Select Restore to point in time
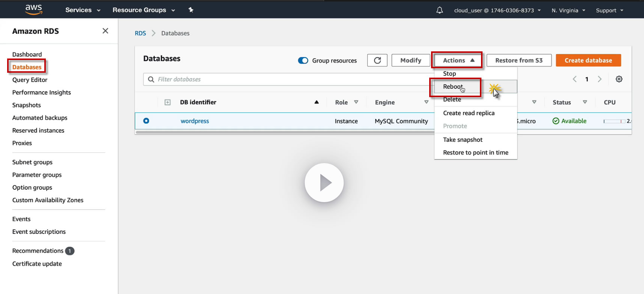 pyautogui.click(x=476, y=152)
